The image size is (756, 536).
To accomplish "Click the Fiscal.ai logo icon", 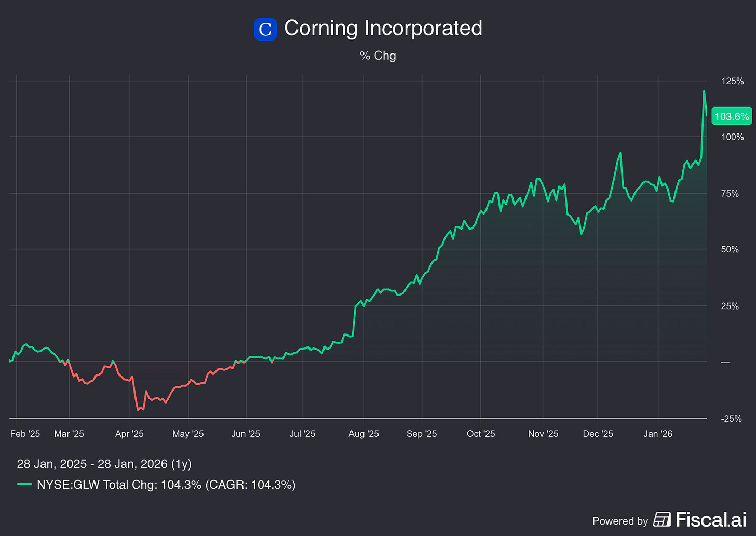I will point(662,519).
